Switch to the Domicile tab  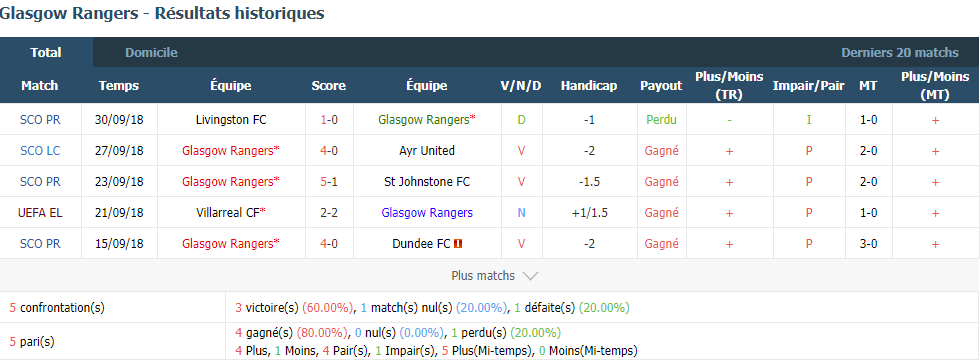(151, 53)
